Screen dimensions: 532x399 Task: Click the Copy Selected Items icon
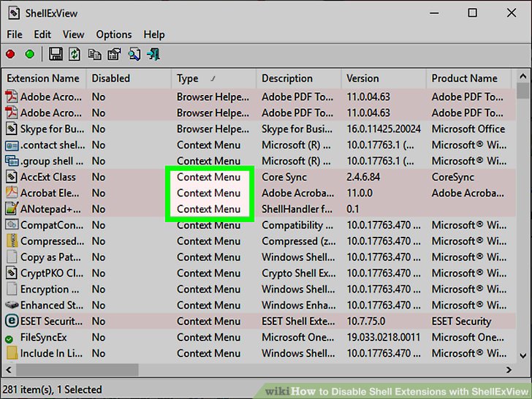[95, 54]
